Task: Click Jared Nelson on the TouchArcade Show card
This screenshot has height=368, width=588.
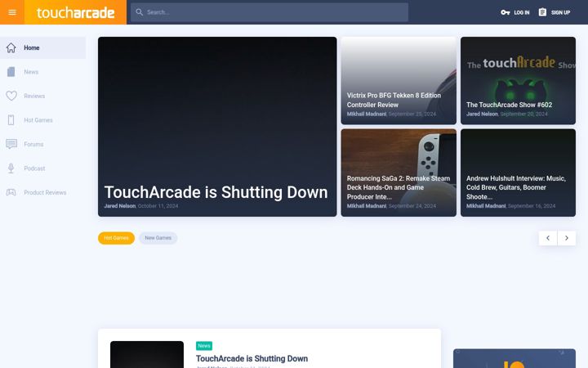Action: click(x=483, y=114)
